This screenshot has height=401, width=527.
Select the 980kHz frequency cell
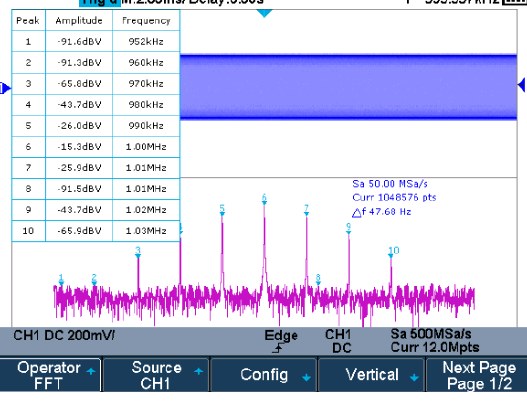tap(146, 105)
